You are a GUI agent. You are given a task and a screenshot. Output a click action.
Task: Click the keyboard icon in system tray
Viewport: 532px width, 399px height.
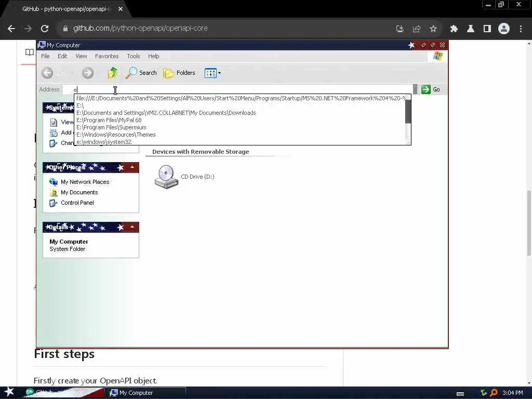pos(460,394)
